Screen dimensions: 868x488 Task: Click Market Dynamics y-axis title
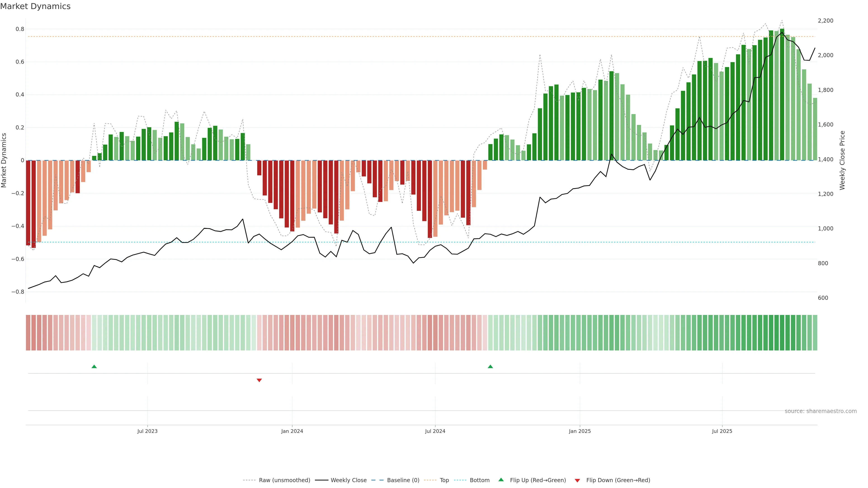point(4,160)
